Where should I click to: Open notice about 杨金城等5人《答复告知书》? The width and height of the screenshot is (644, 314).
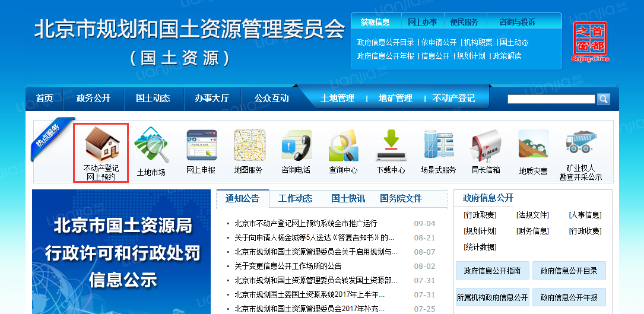point(314,237)
